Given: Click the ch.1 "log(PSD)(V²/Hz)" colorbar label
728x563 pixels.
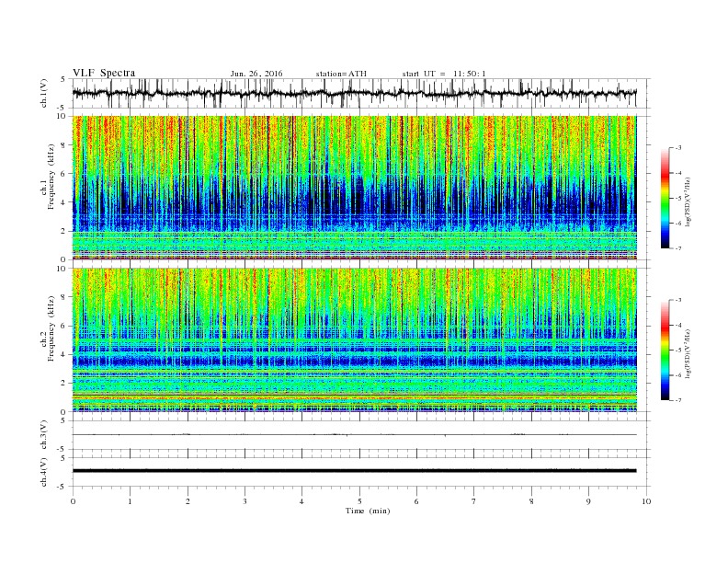Looking at the screenshot, I should point(688,202).
